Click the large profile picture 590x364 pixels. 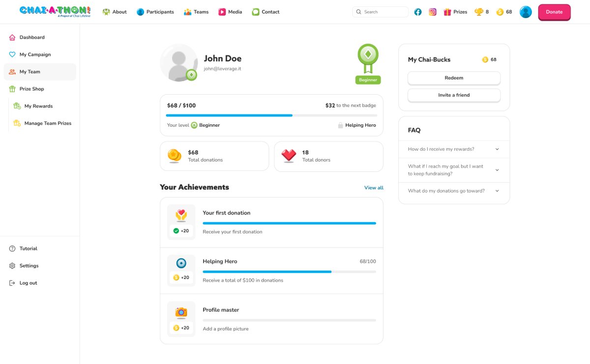(x=178, y=63)
